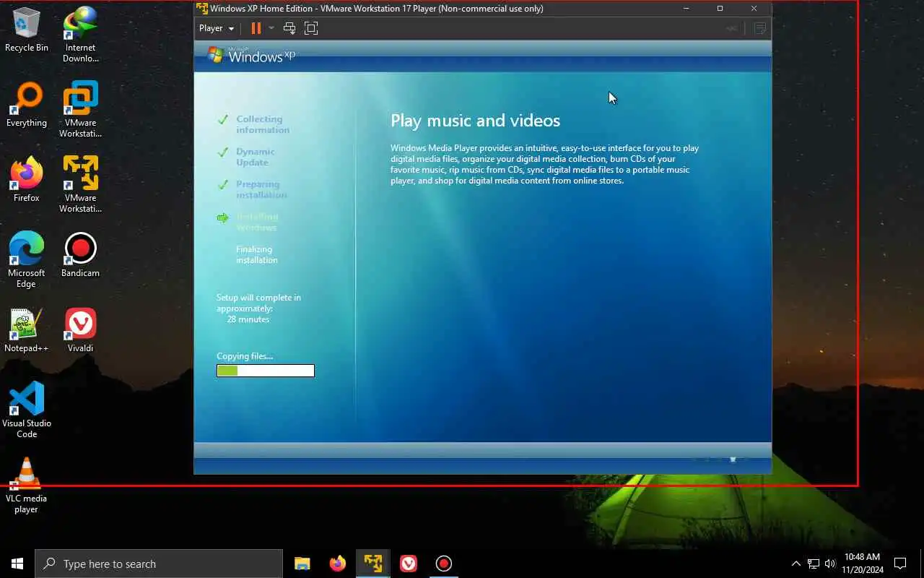
Task: Click the network icon in system tray
Action: coord(814,564)
